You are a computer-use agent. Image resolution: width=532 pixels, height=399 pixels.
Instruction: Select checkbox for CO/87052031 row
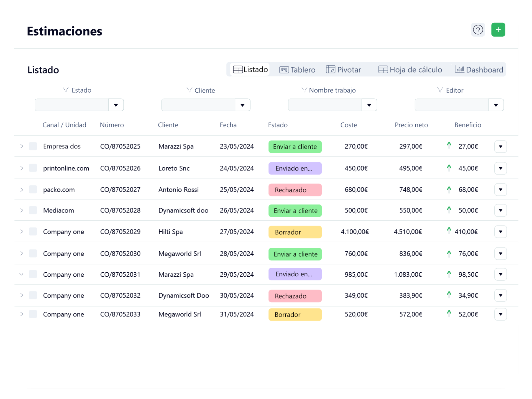coord(33,274)
